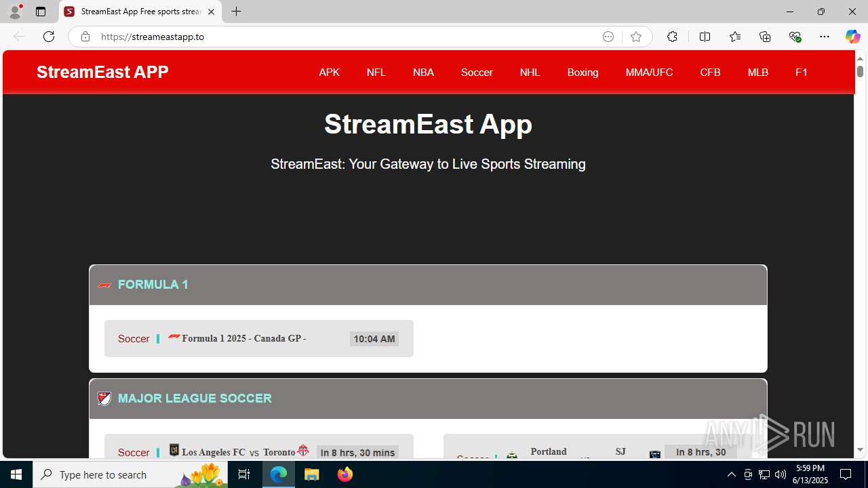Open the notification center icon
The image size is (868, 488).
(x=846, y=474)
